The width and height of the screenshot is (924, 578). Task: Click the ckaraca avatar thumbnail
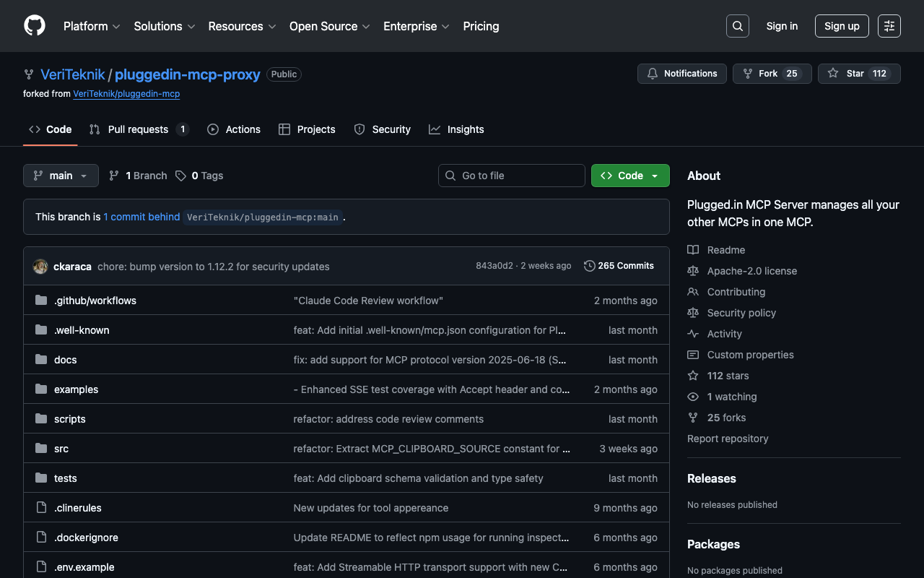40,267
